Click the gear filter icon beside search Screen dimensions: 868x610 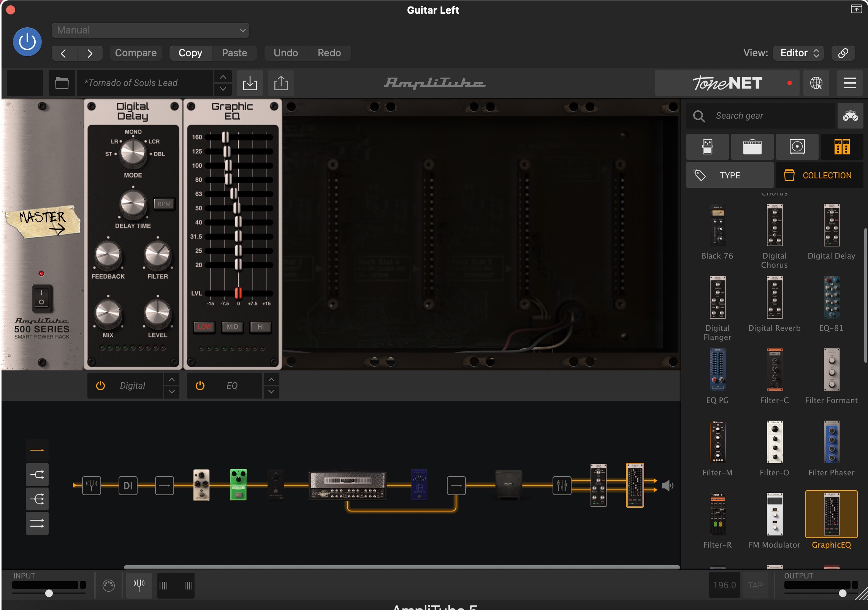pos(850,116)
